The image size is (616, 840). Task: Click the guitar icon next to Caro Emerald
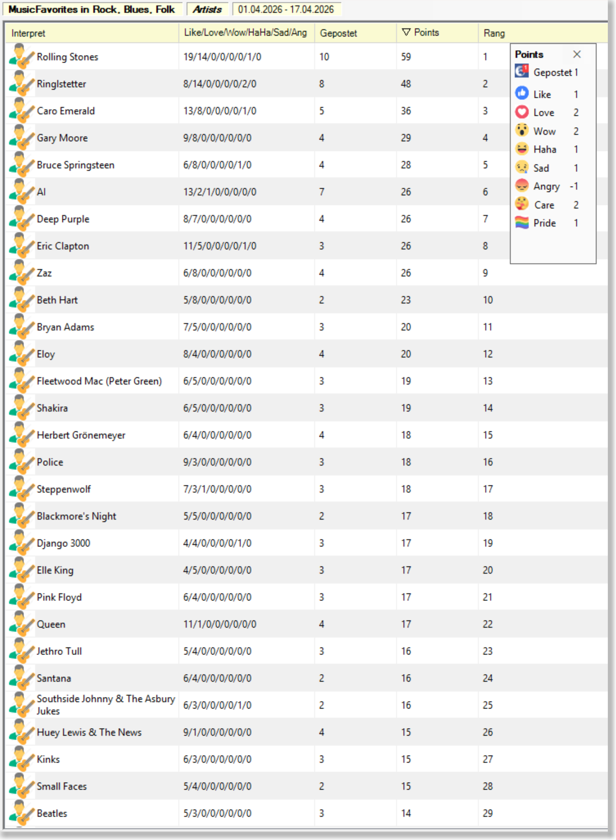tap(21, 111)
